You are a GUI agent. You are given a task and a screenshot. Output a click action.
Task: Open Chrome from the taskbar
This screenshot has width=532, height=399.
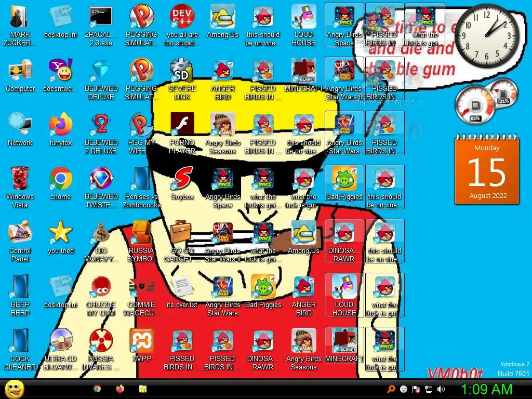point(97,389)
